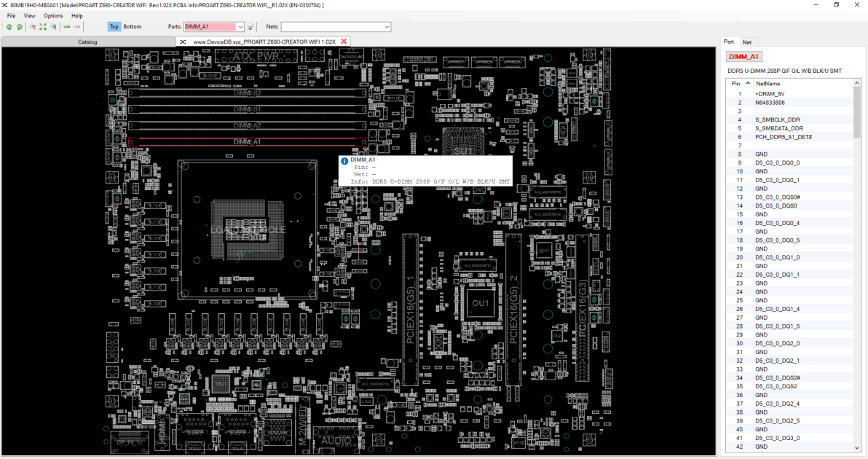Open the Options menu
The image size is (868, 459).
[53, 15]
